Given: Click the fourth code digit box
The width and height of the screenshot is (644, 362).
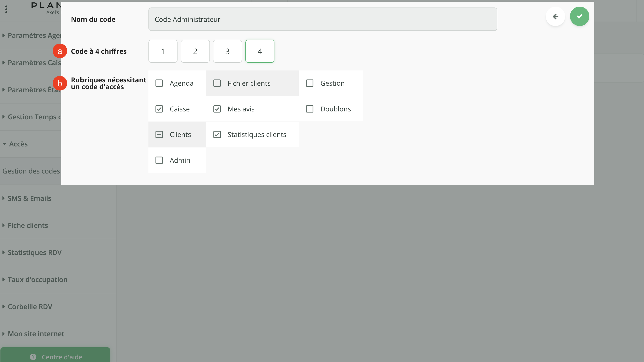Looking at the screenshot, I should pyautogui.click(x=260, y=51).
